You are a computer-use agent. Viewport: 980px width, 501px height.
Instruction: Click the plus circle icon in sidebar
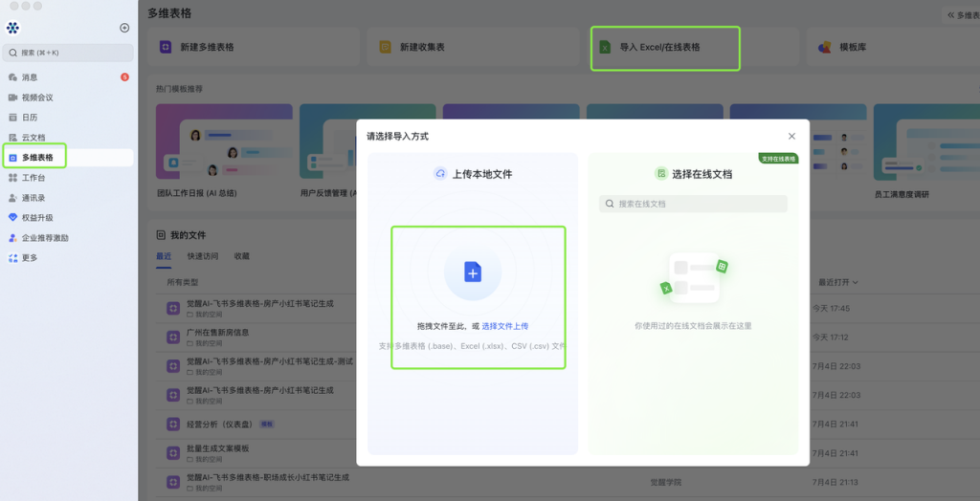coord(124,28)
